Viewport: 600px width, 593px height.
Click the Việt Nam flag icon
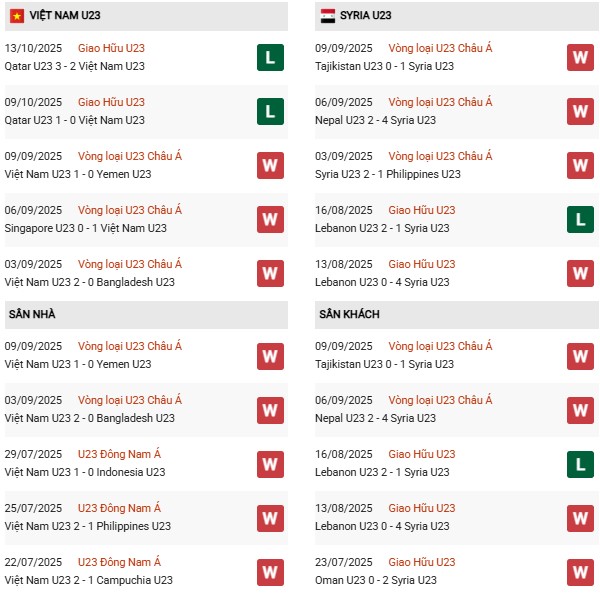pos(17,16)
